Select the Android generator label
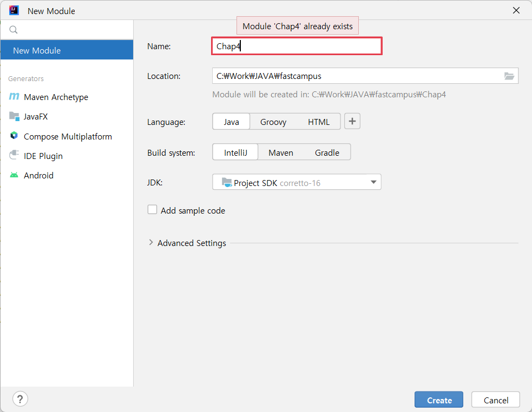The image size is (532, 412). [38, 175]
